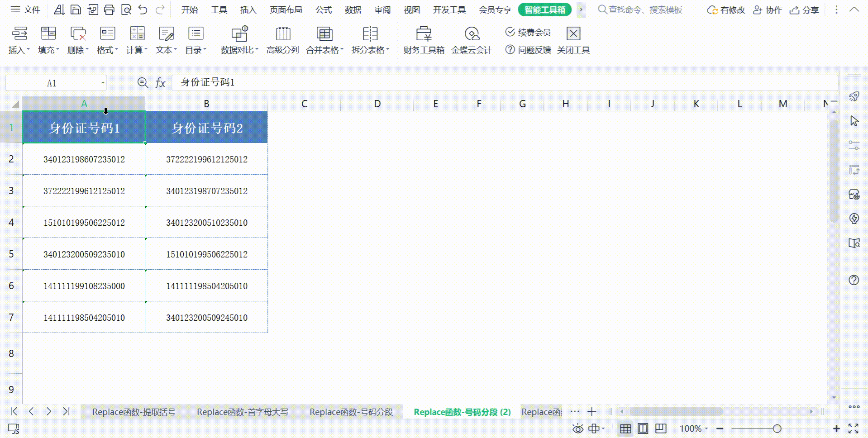868x438 pixels.
Task: Go to last sheet with navigation arrow
Action: 66,411
